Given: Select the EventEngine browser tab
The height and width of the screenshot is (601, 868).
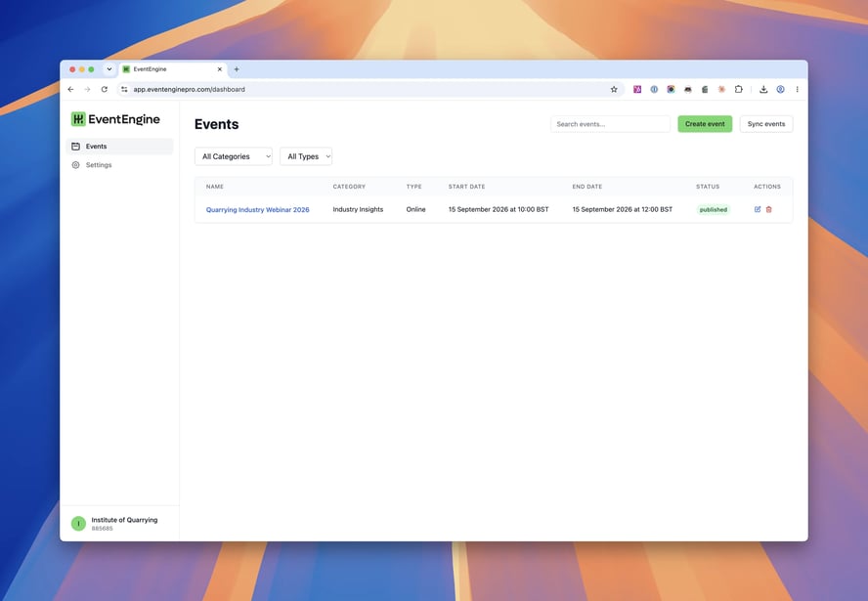Looking at the screenshot, I should [172, 69].
